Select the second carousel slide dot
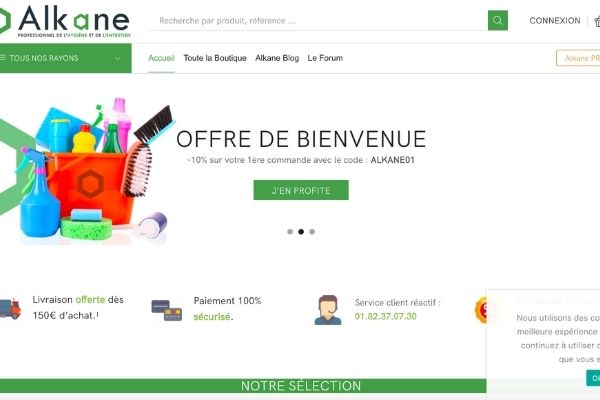The width and height of the screenshot is (600, 400). (301, 232)
